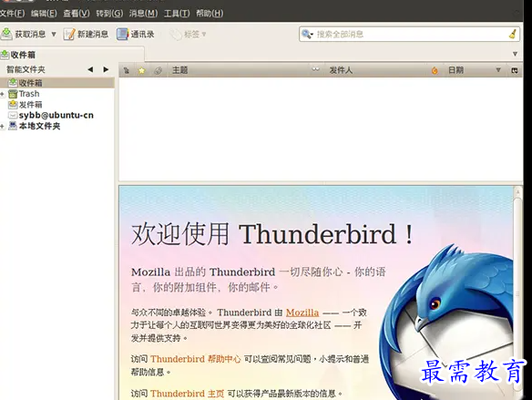Select the Trash folder

pos(29,94)
